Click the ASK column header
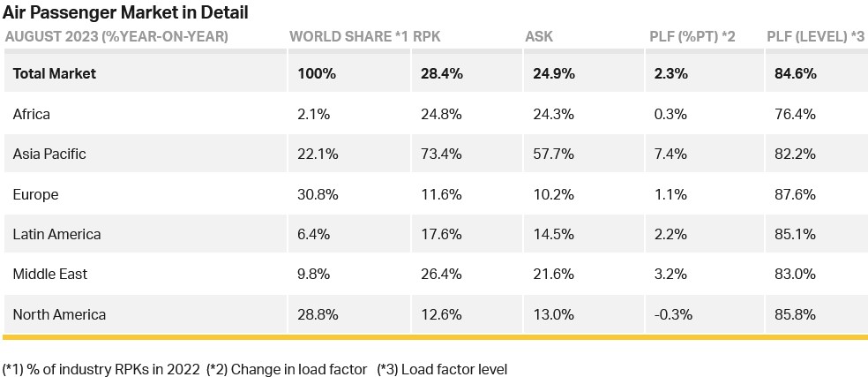Image resolution: width=868 pixels, height=377 pixels. [539, 36]
